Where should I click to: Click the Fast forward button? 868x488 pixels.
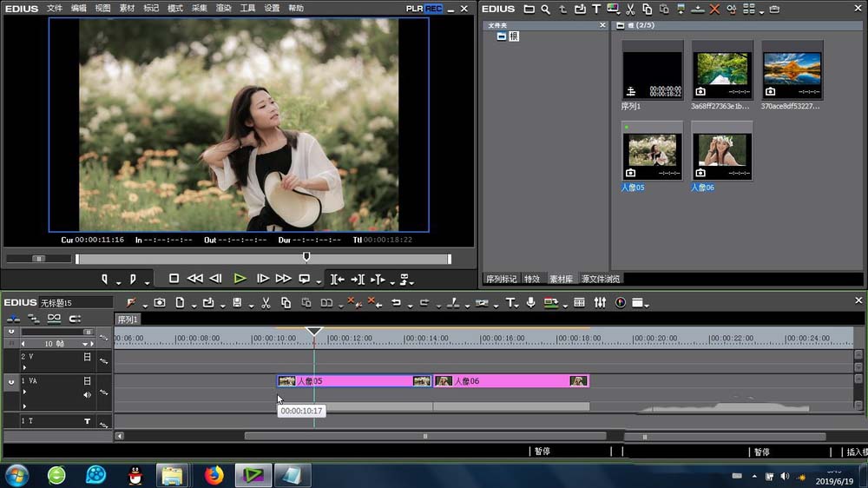pos(284,279)
